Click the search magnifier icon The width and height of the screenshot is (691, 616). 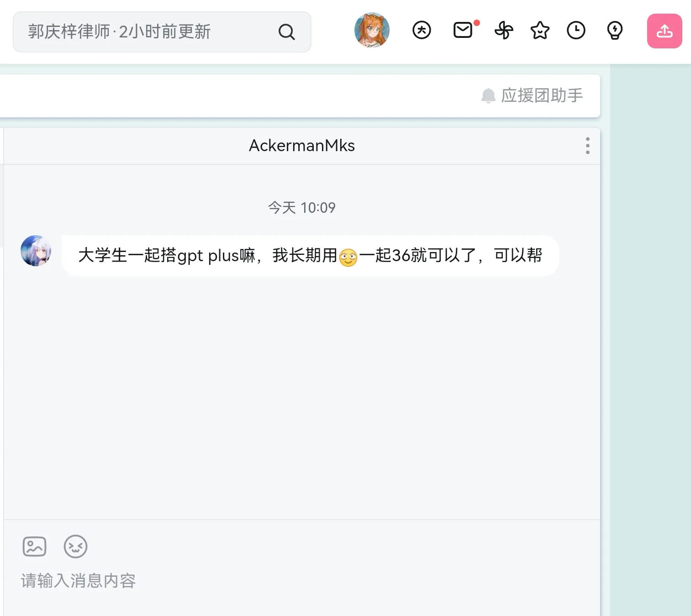[x=286, y=32]
